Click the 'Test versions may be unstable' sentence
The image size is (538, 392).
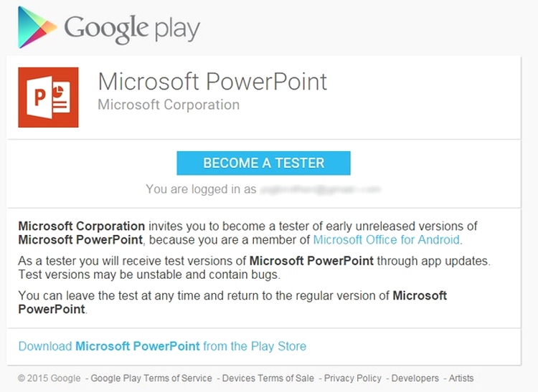click(x=149, y=274)
